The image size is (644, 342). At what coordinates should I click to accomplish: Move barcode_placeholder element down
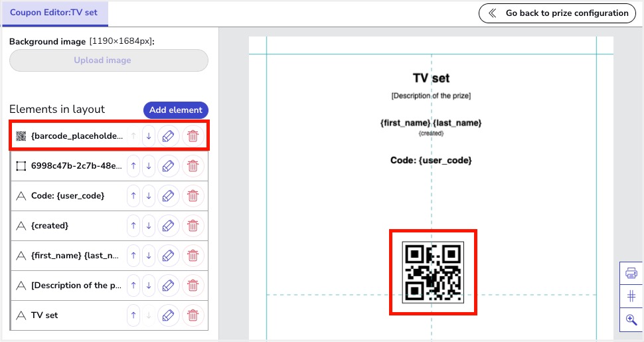click(149, 136)
